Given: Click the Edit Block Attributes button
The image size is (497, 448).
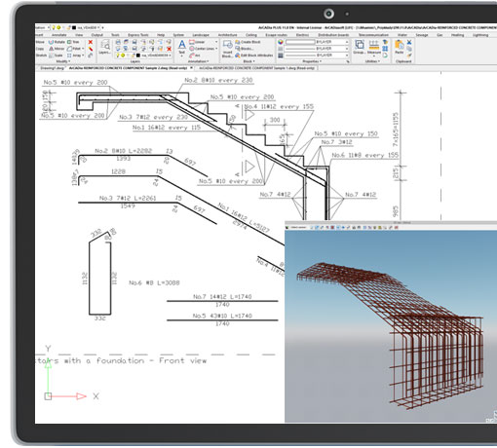Looking at the screenshot, I should point(254,56).
